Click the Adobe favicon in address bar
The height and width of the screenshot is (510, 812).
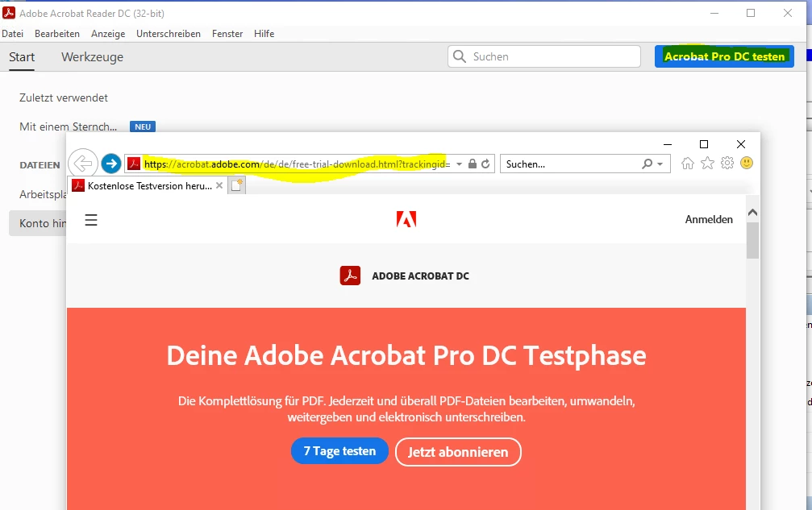click(134, 164)
